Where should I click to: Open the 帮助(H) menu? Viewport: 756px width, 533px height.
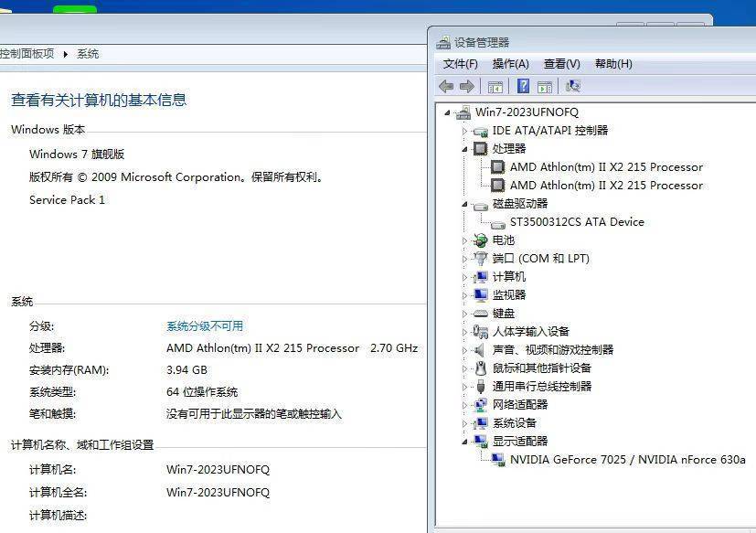tap(613, 64)
